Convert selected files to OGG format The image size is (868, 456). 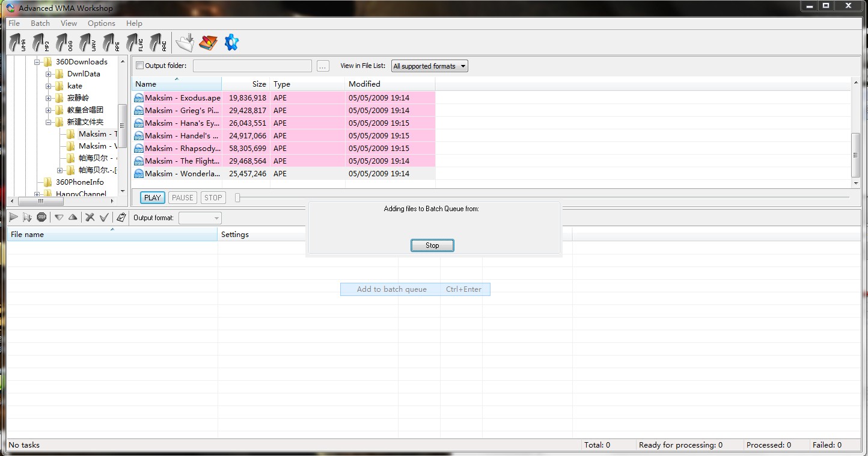tap(64, 43)
